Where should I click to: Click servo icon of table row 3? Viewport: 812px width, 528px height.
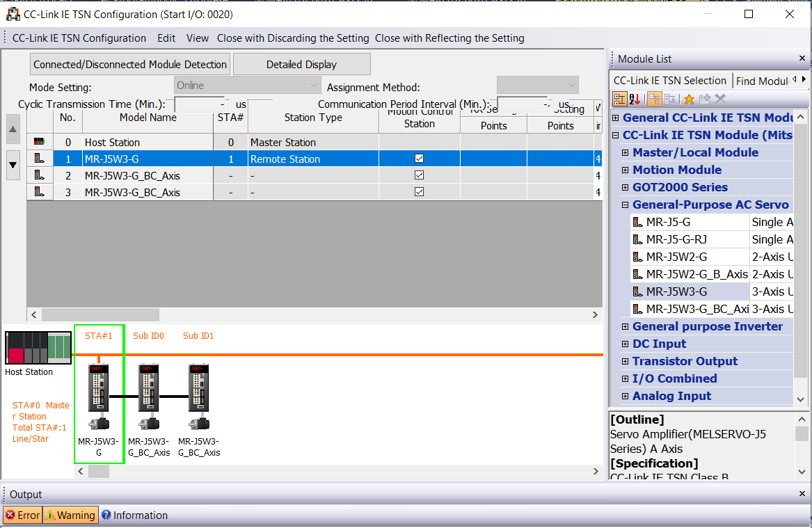coord(40,191)
